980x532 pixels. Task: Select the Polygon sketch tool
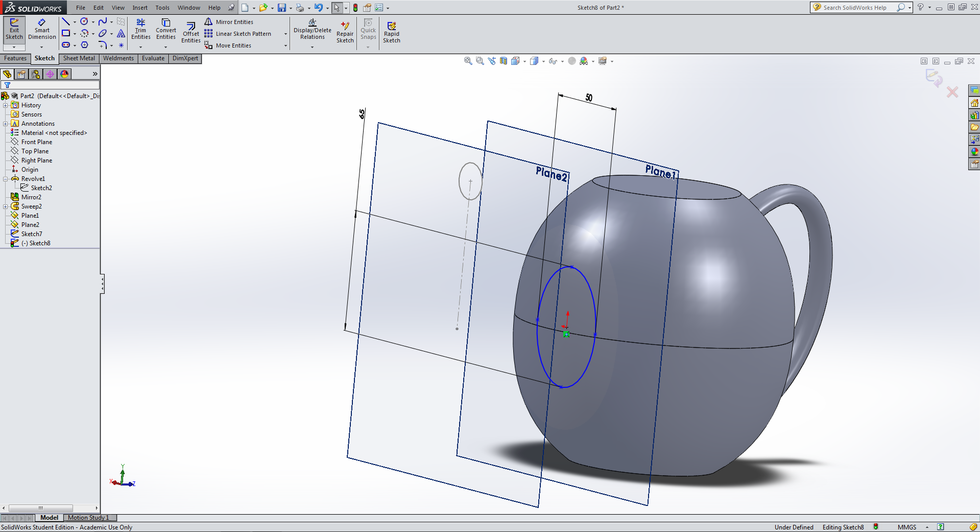[x=84, y=45]
